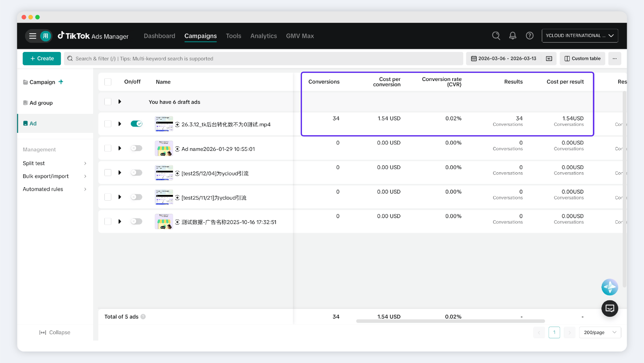
Task: Turn on the Ad name2026-01-29 switch
Action: (x=136, y=148)
